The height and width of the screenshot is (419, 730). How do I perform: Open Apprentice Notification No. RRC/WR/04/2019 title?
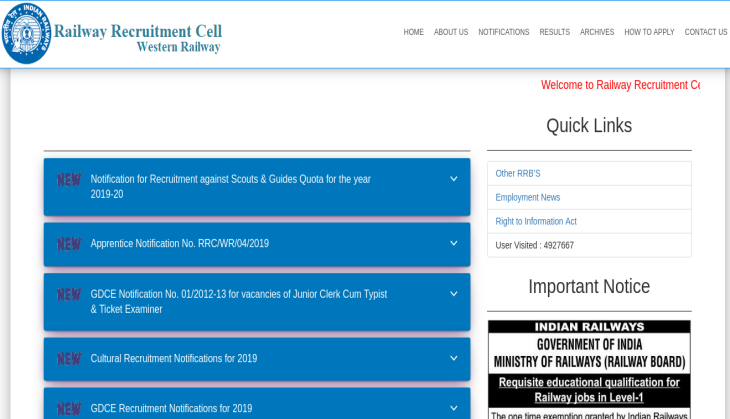tap(180, 243)
